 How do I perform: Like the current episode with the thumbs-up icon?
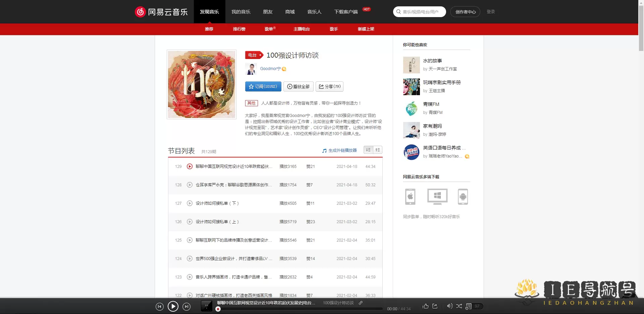(425, 306)
